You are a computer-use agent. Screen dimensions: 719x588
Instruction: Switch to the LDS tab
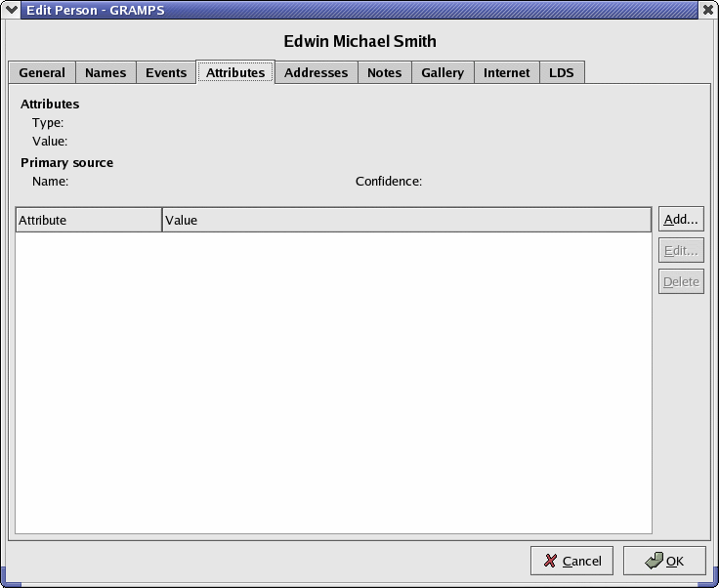[562, 72]
